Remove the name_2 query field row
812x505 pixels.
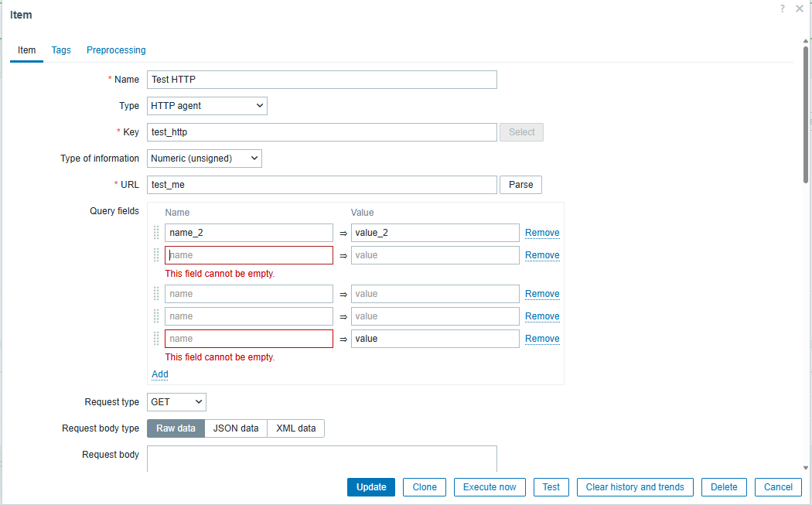pyautogui.click(x=542, y=233)
